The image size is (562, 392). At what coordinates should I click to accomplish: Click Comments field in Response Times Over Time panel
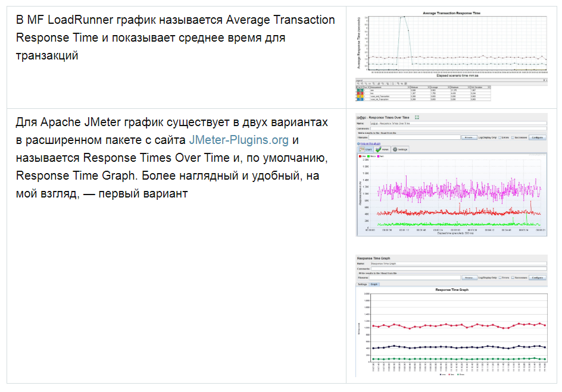click(458, 128)
